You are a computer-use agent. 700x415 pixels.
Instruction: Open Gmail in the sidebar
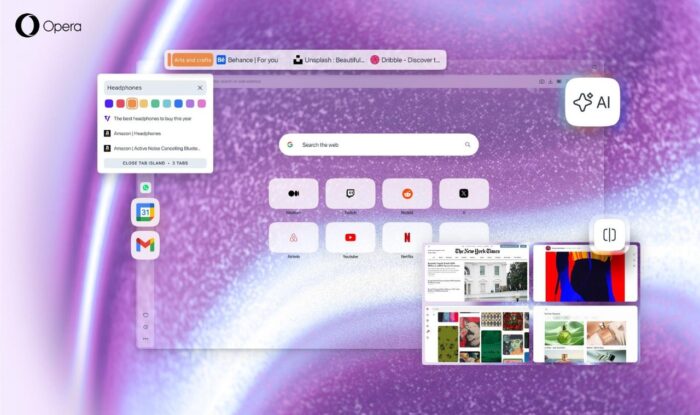tap(145, 245)
